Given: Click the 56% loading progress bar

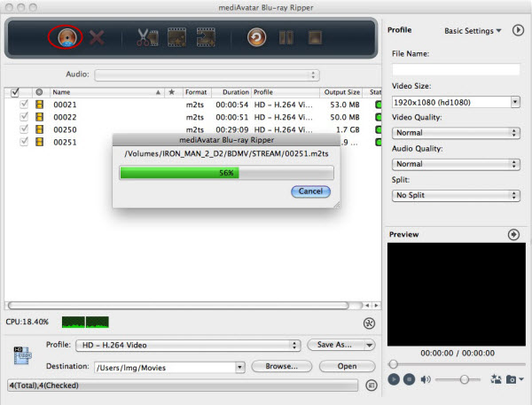Looking at the screenshot, I should (226, 173).
